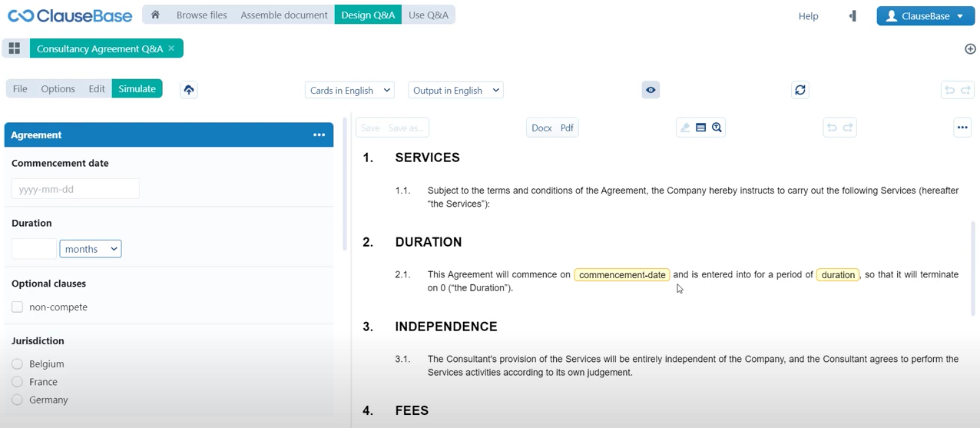
Task: Export the document as Docx
Action: pyautogui.click(x=541, y=128)
